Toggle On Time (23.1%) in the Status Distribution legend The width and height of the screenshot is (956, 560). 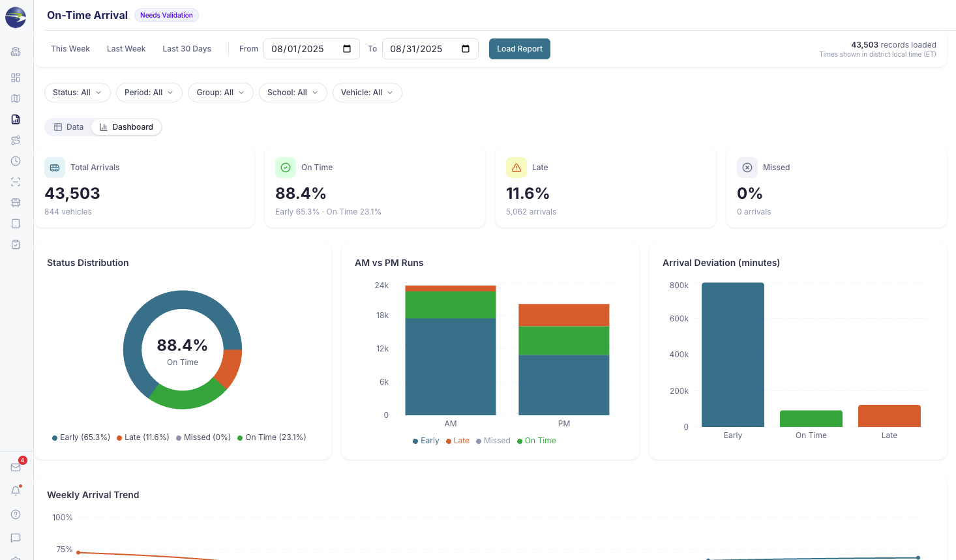pyautogui.click(x=272, y=437)
